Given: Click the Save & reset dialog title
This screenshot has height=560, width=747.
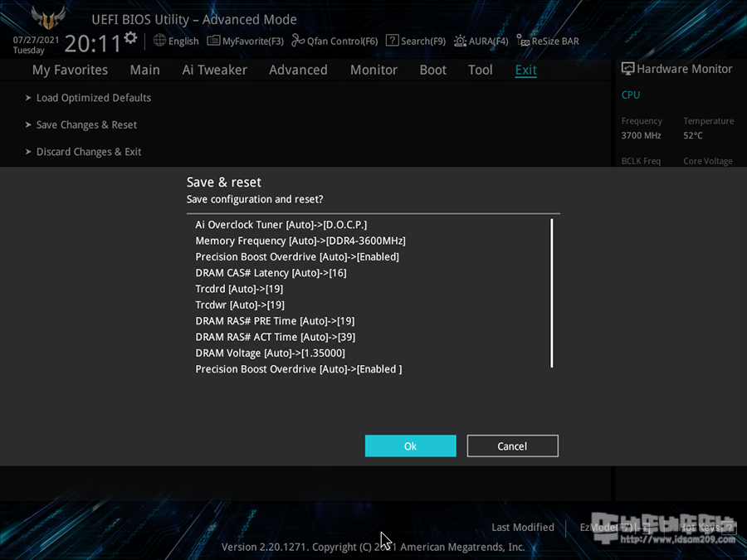Looking at the screenshot, I should click(x=224, y=183).
